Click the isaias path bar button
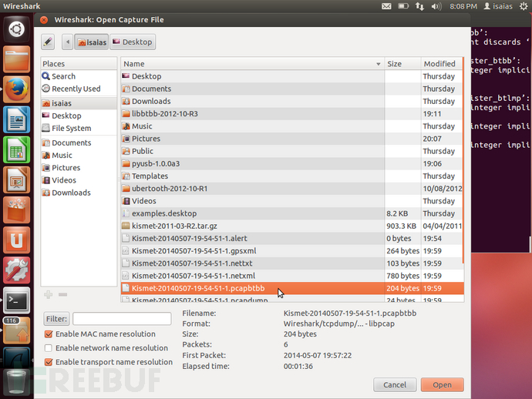The image size is (532, 399). click(x=92, y=42)
